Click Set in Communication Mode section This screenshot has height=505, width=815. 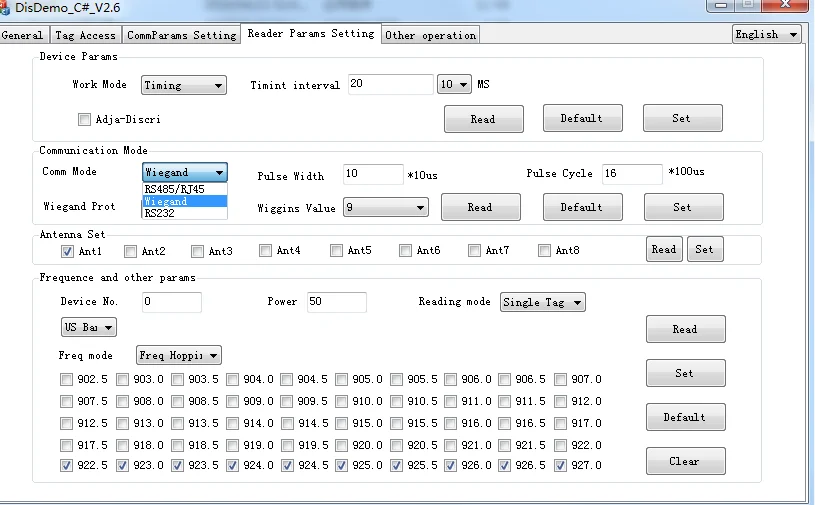(x=683, y=207)
